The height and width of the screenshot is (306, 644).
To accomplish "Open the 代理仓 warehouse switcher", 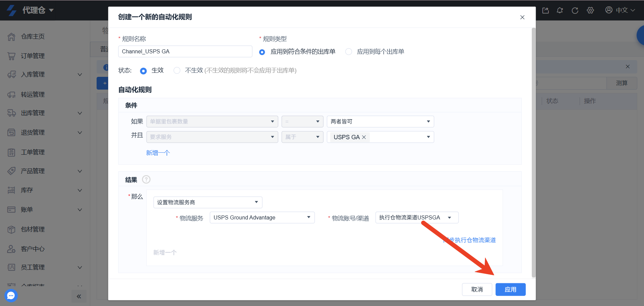I will pyautogui.click(x=38, y=10).
